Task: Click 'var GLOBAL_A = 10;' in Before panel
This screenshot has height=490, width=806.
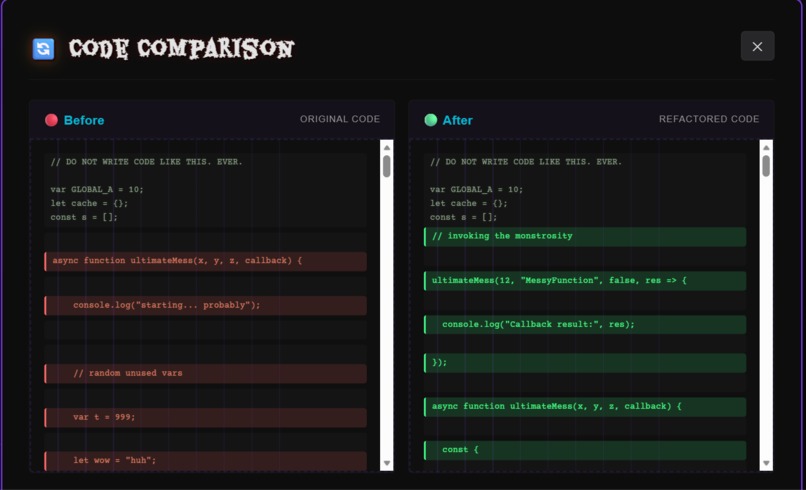Action: click(x=97, y=190)
